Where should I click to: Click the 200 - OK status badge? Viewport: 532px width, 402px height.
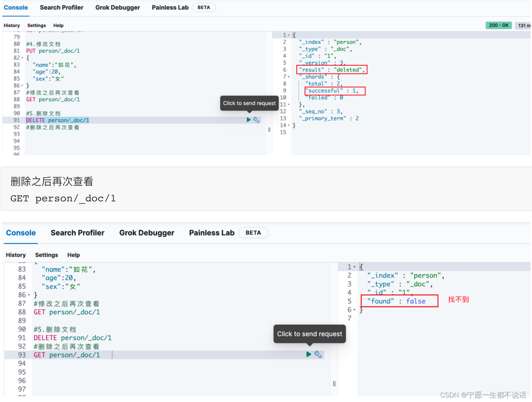(x=499, y=25)
